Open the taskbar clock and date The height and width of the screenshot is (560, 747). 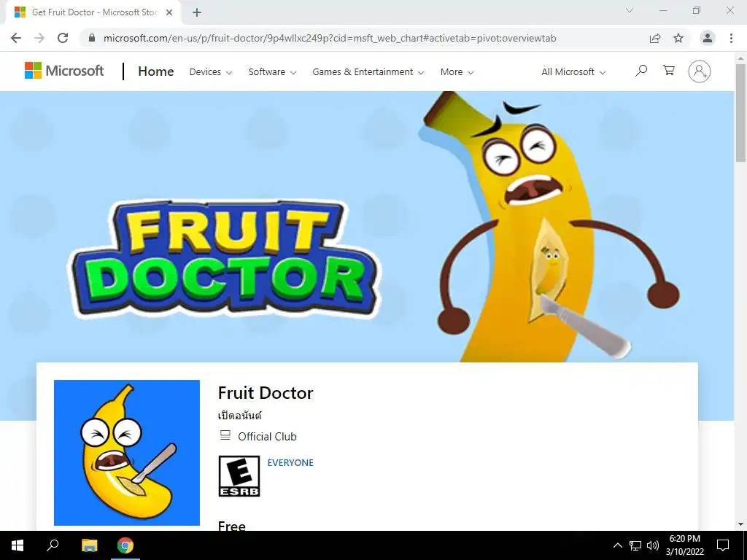684,545
